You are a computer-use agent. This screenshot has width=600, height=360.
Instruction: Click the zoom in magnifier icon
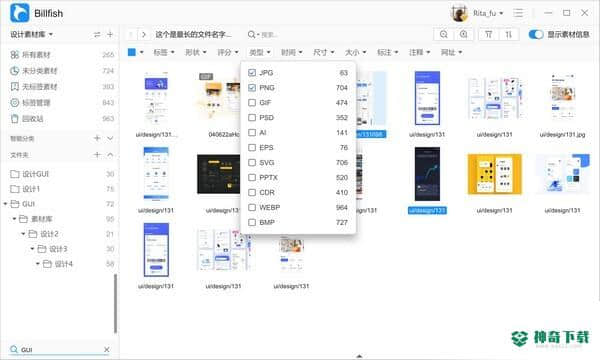(463, 34)
